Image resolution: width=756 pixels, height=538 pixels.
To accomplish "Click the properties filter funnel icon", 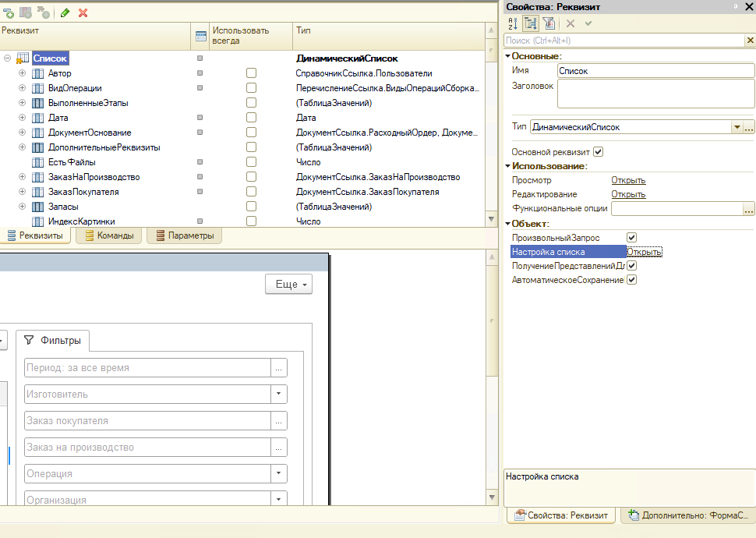I will pos(549,23).
